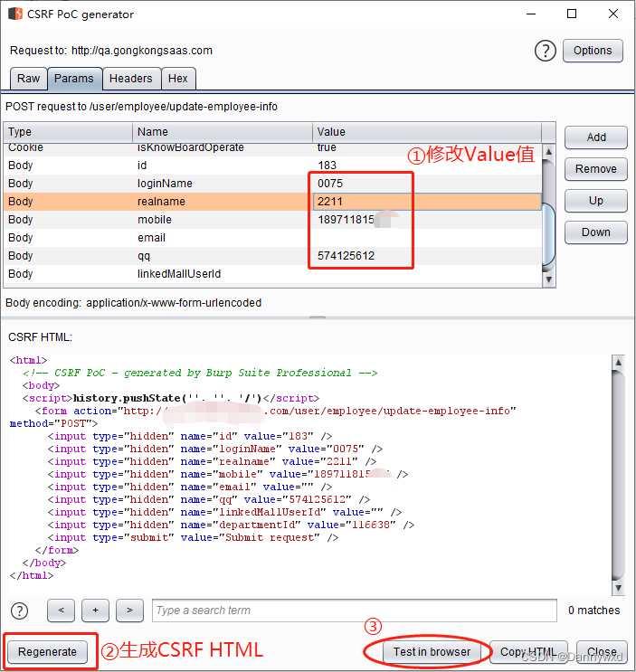Sort by the Type column header
Image resolution: width=636 pixels, height=672 pixels.
[x=68, y=132]
